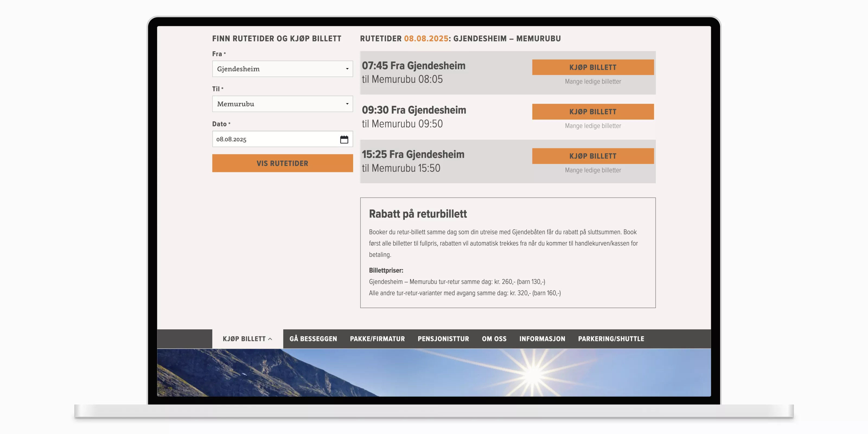Buy ticket for the 09:30 departure

coord(593,111)
